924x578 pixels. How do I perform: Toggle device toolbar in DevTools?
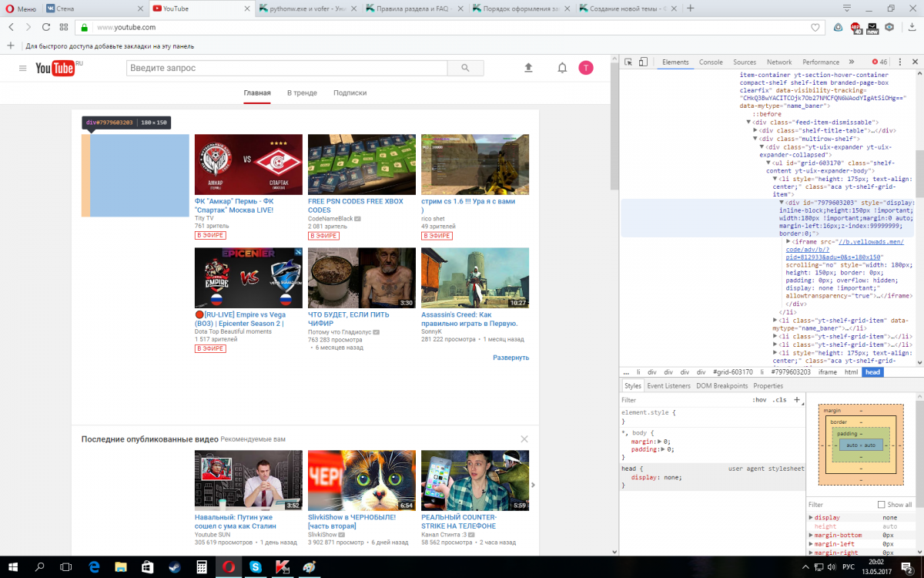[643, 62]
